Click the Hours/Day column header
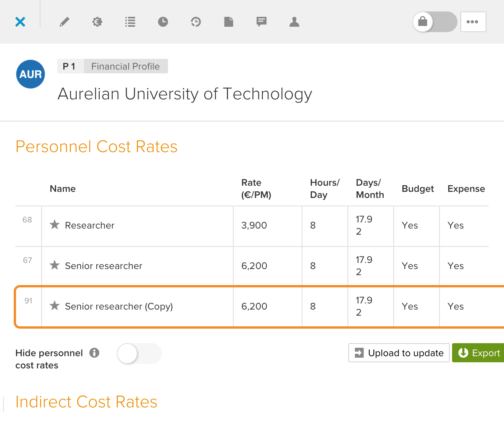The image size is (504, 428). coord(325,189)
